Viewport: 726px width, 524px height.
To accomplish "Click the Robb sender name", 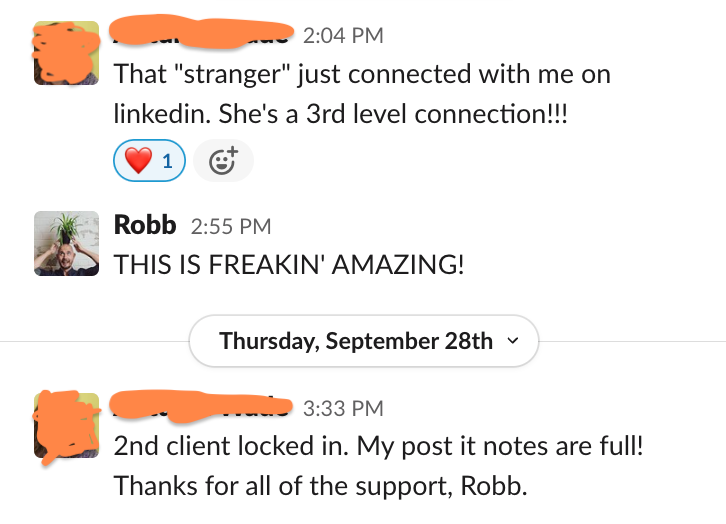I will click(145, 226).
